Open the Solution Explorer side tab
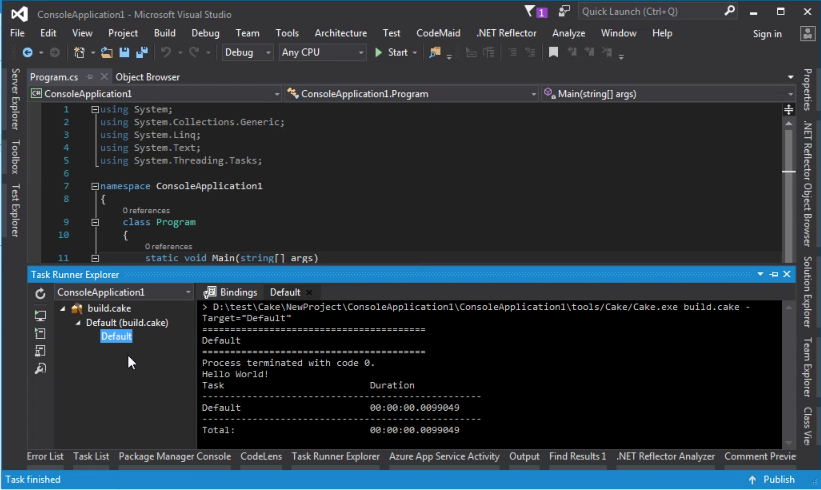The height and width of the screenshot is (490, 821). [807, 292]
